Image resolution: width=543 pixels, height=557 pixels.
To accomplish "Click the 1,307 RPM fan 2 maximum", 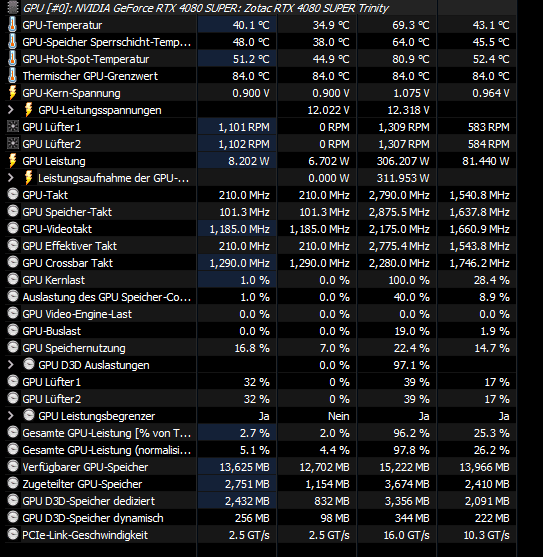I will tap(404, 144).
